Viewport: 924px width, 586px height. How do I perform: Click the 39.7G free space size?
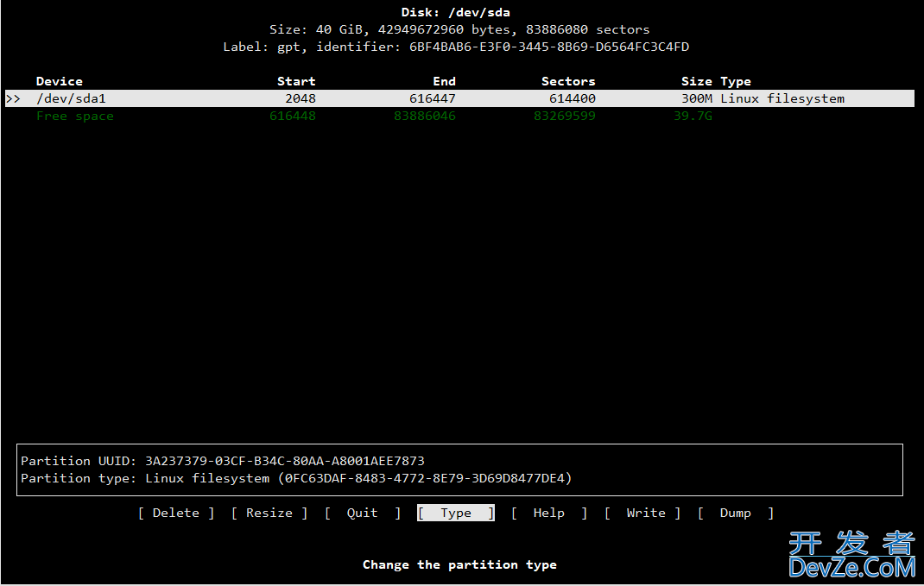(693, 116)
